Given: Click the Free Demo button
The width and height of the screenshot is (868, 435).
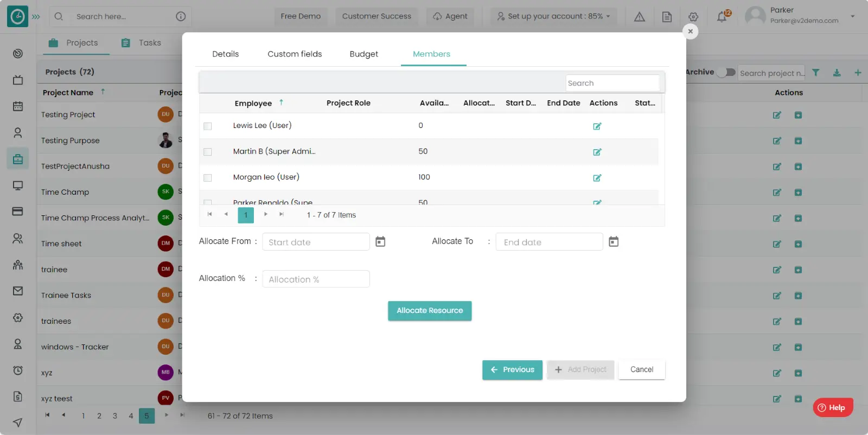Looking at the screenshot, I should tap(301, 16).
